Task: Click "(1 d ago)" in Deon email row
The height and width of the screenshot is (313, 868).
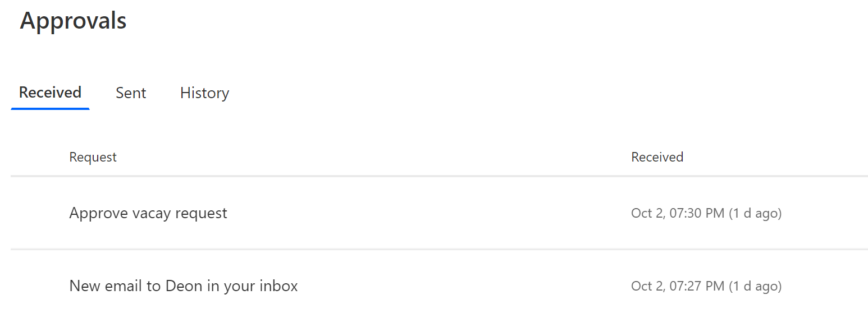Action: [x=755, y=286]
